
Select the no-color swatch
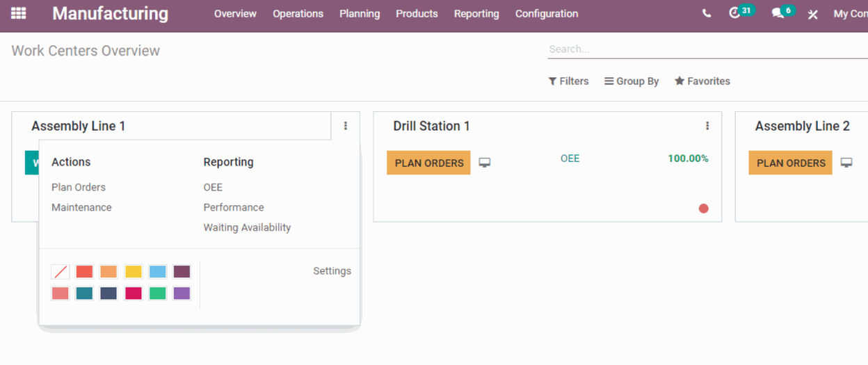(61, 272)
